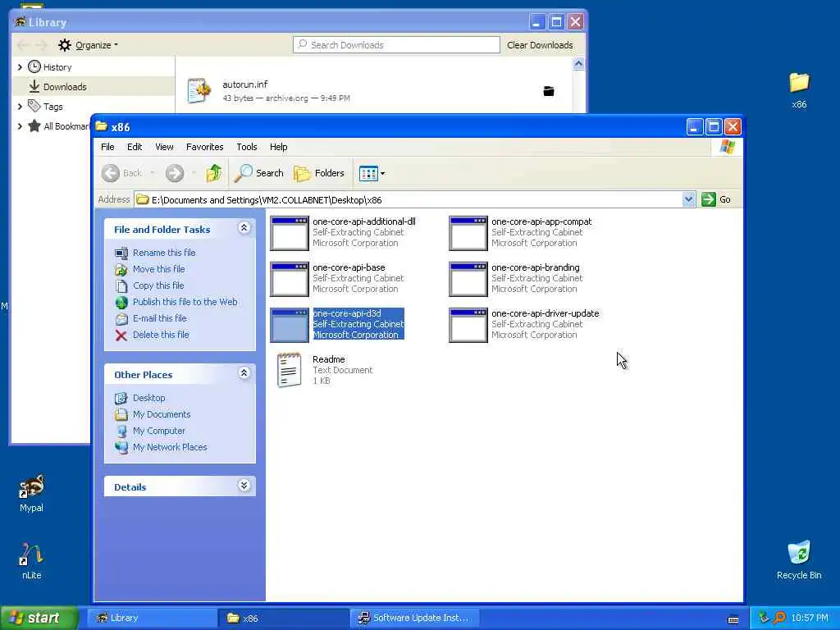The height and width of the screenshot is (630, 840).
Task: Click the taskbar clock
Action: [810, 618]
